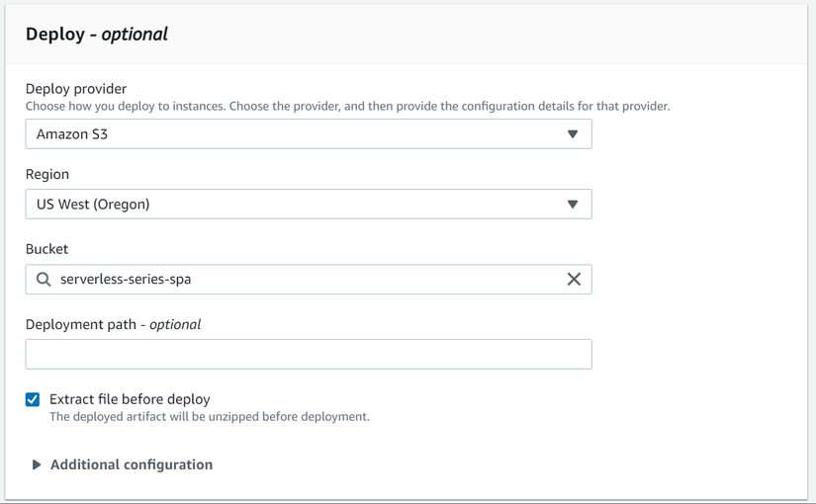Click the 'Deploy' section heading
816x504 pixels.
point(55,34)
